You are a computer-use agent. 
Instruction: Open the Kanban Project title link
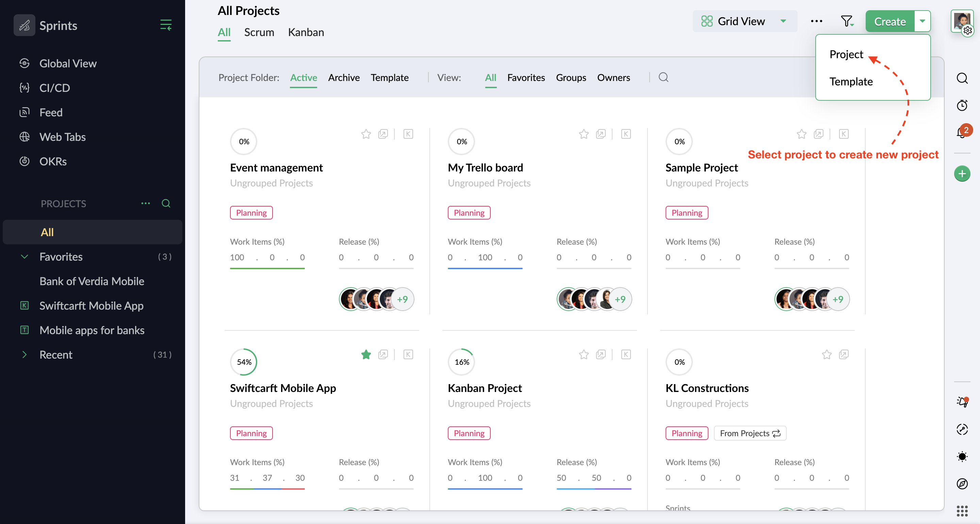(x=484, y=388)
